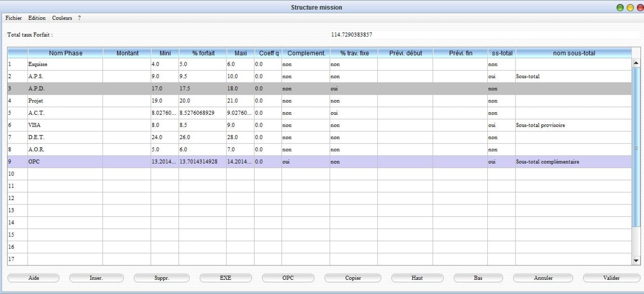The width and height of the screenshot is (644, 294).
Task: Click the OPC button at bottom
Action: (x=288, y=278)
